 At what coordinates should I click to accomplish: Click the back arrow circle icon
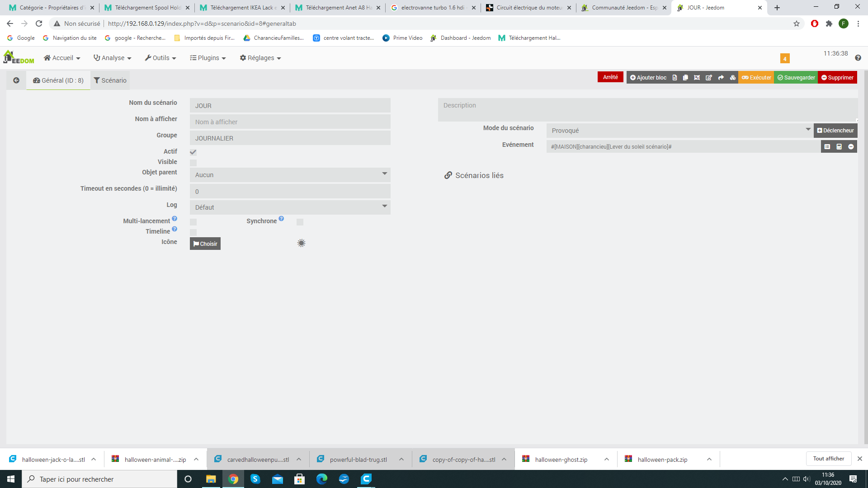coord(16,80)
